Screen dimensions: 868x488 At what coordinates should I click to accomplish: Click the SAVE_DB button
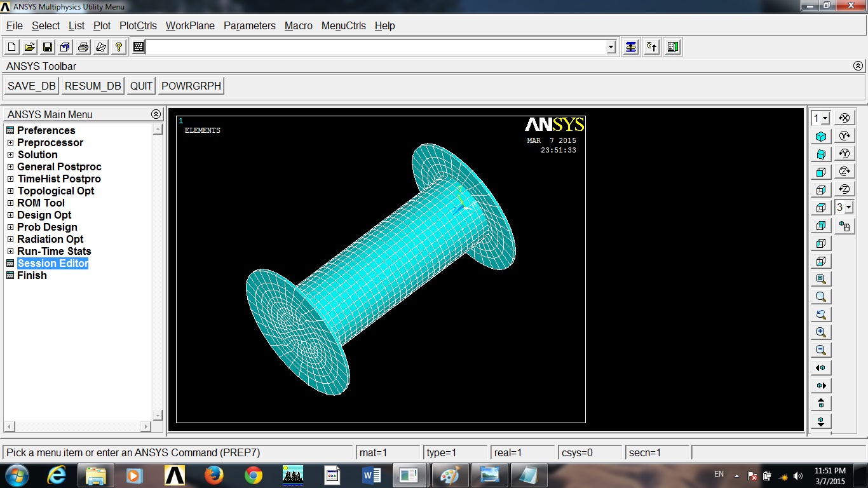[x=32, y=86]
